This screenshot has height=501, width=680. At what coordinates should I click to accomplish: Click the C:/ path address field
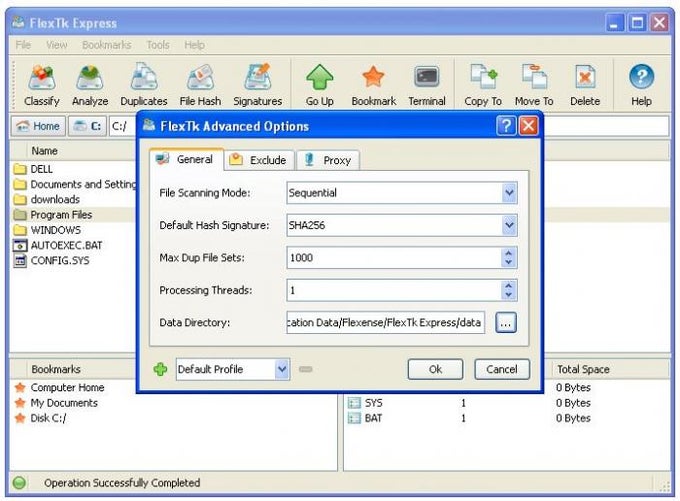click(x=123, y=126)
